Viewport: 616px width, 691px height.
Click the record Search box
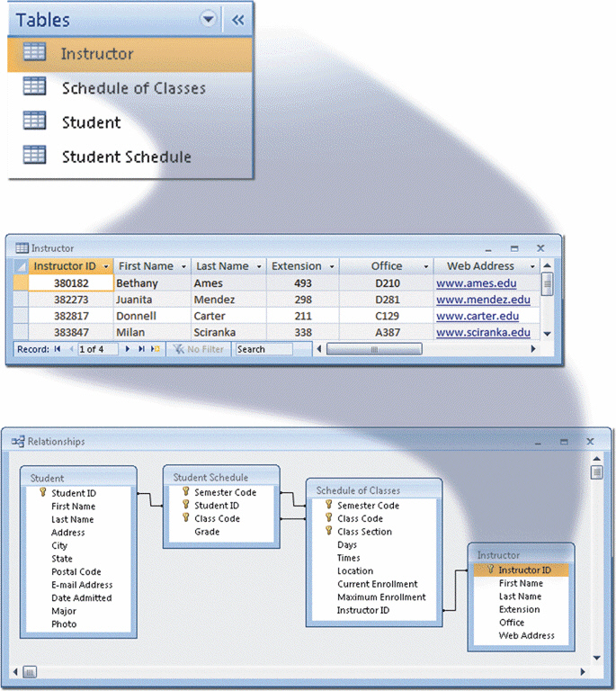(263, 349)
